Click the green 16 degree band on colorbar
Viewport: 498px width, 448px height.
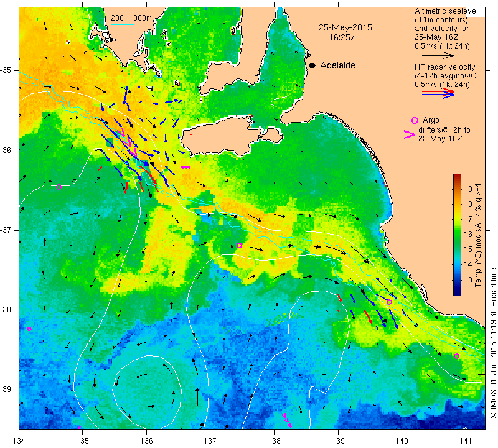pos(457,235)
